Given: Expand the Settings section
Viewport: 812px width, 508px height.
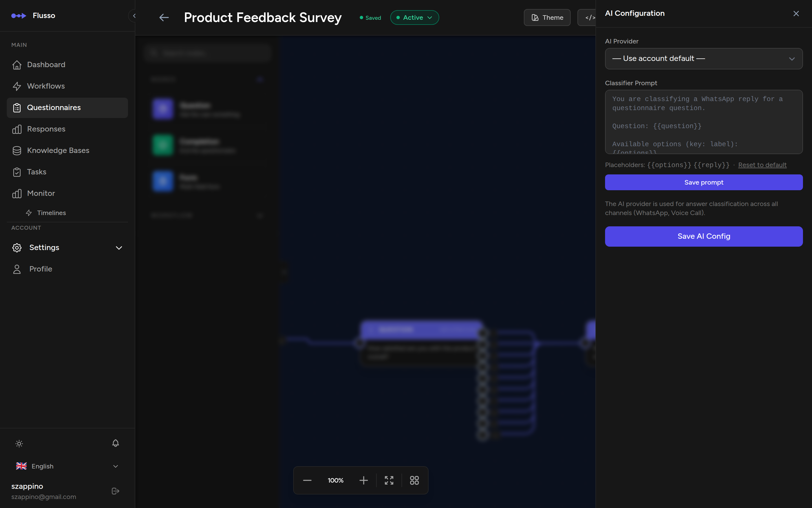Looking at the screenshot, I should pos(67,248).
